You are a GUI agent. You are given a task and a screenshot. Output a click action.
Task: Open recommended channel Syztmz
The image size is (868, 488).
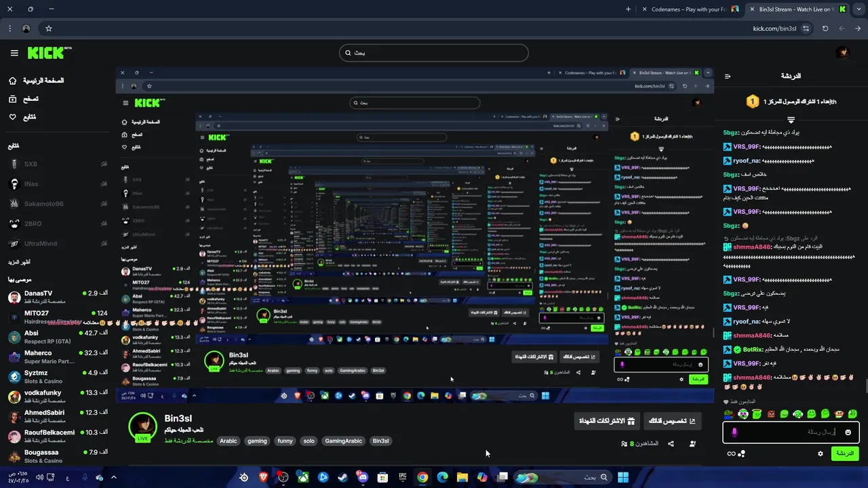tap(58, 377)
